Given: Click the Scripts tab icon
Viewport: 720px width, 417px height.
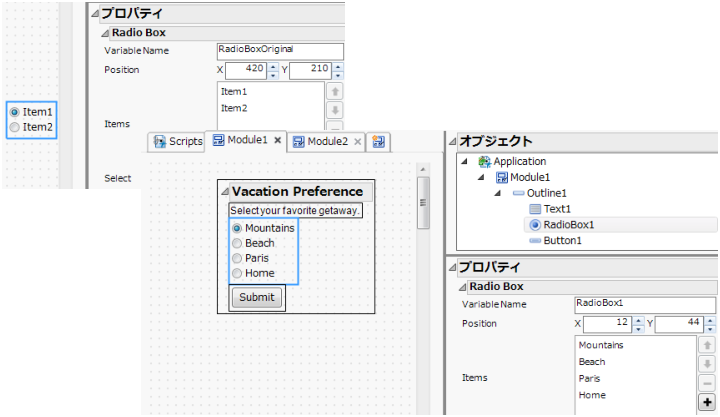Looking at the screenshot, I should click(159, 141).
